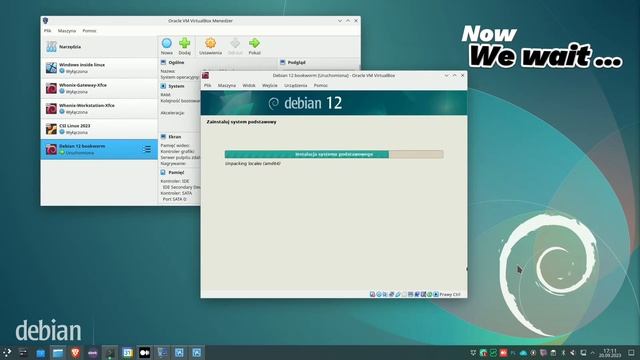Open Plik menu in VirtualBox Manager
The image size is (640, 360).
coord(48,31)
